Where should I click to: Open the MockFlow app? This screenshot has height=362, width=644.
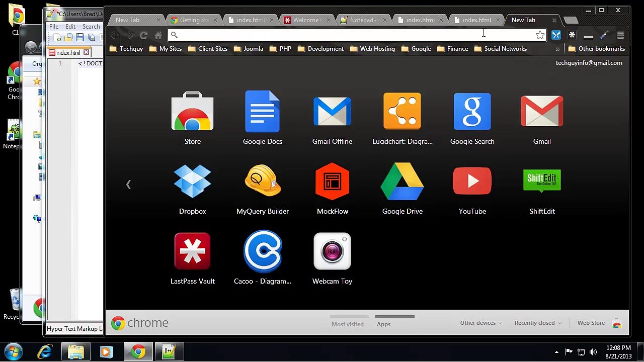click(332, 189)
